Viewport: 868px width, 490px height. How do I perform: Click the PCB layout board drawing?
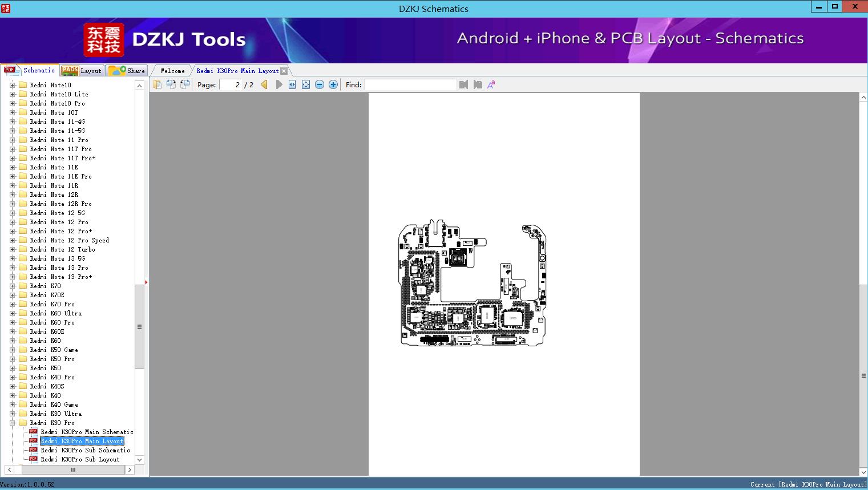tap(472, 284)
